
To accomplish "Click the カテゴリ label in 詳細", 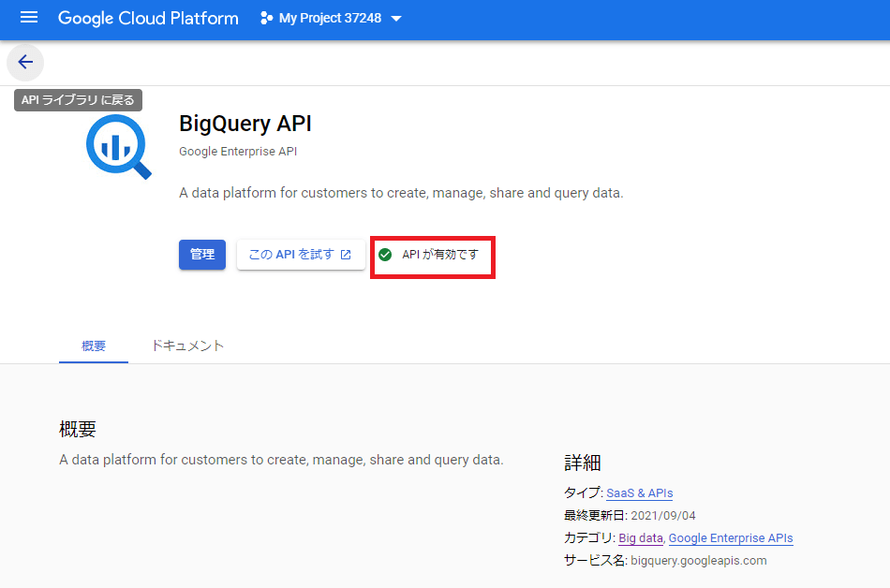I will (x=588, y=538).
